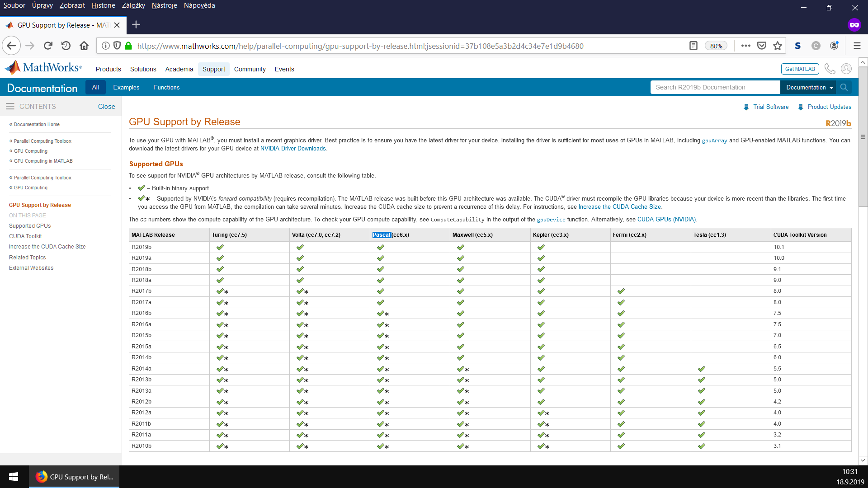Viewport: 868px width, 488px height.
Task: Open the NVIDIA Driver Downloads link
Action: click(293, 148)
